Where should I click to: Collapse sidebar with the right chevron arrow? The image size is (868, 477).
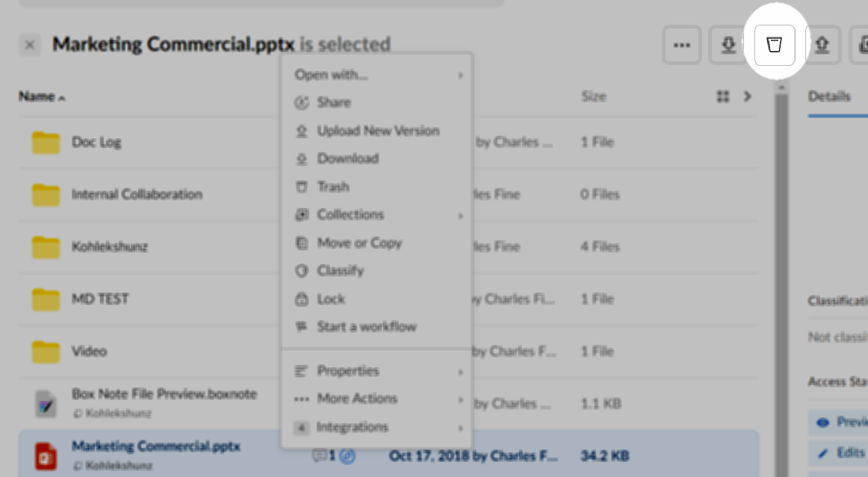pyautogui.click(x=747, y=96)
